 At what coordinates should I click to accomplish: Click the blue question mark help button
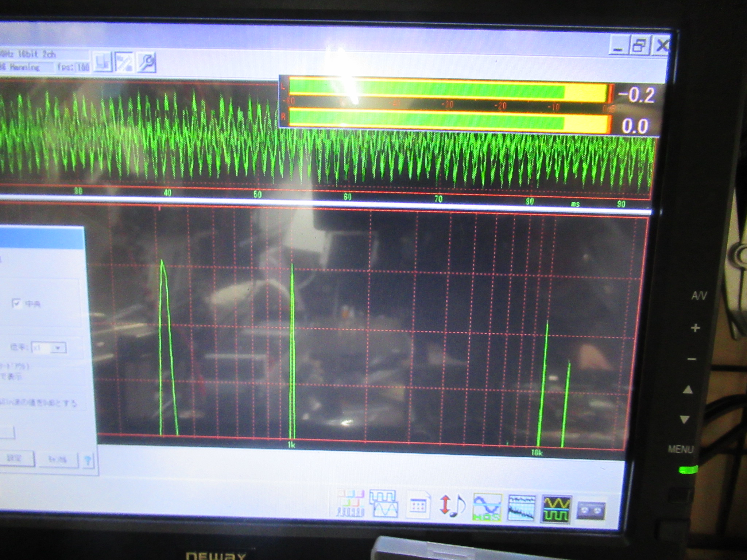(x=88, y=460)
